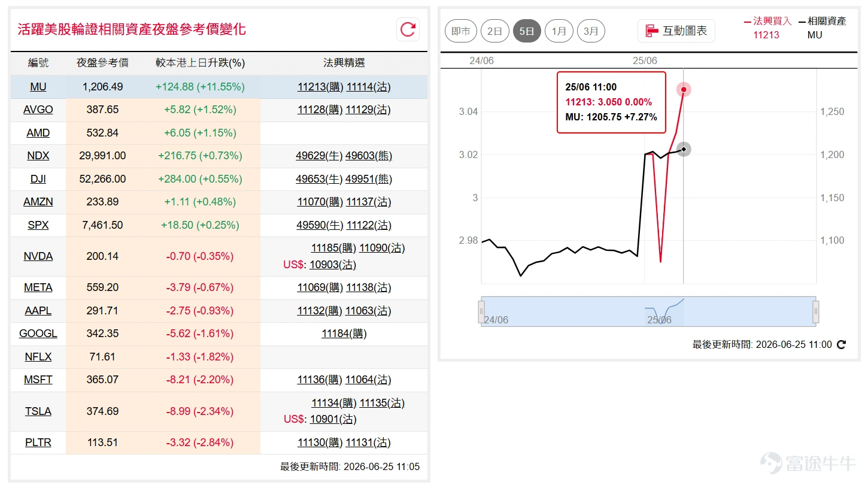Open the NFLX stock code link
The width and height of the screenshot is (868, 485).
(38, 357)
